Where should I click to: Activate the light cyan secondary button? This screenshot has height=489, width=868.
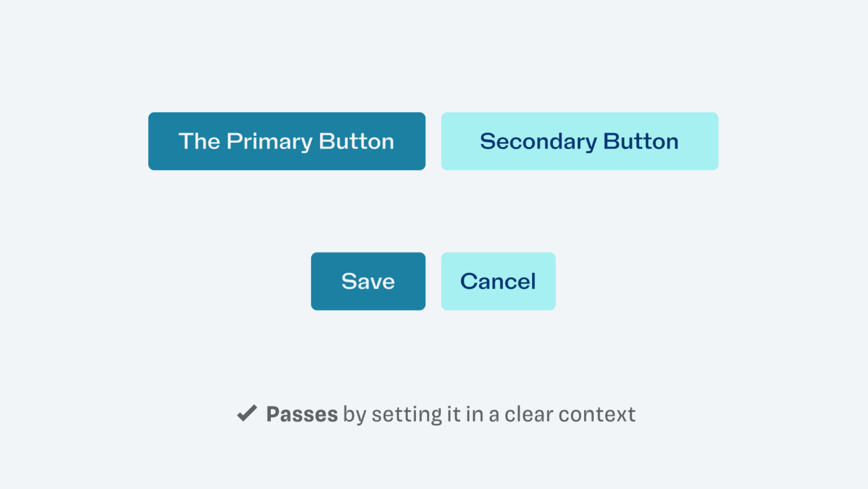[x=580, y=141]
